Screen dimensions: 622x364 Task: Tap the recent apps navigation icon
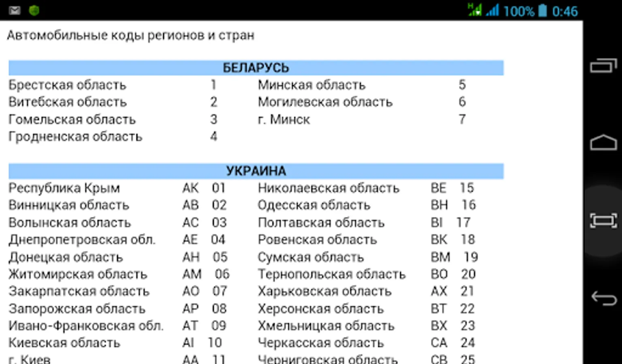(x=603, y=66)
